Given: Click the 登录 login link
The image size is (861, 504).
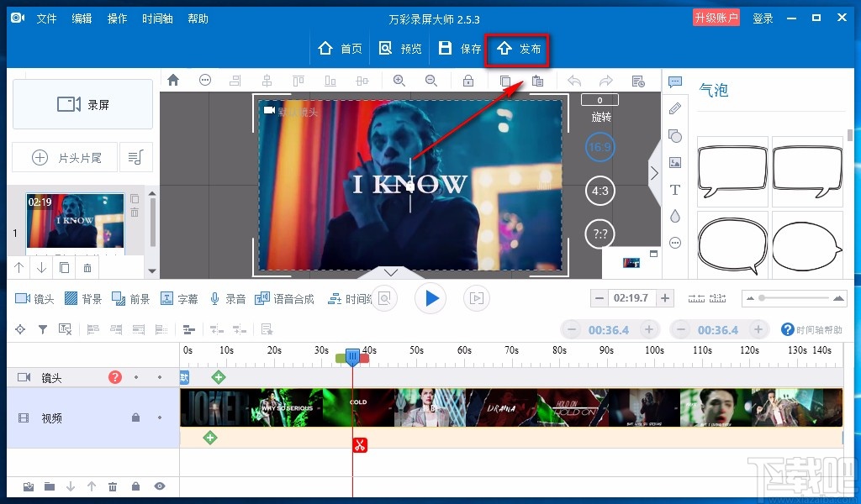Looking at the screenshot, I should pos(763,18).
